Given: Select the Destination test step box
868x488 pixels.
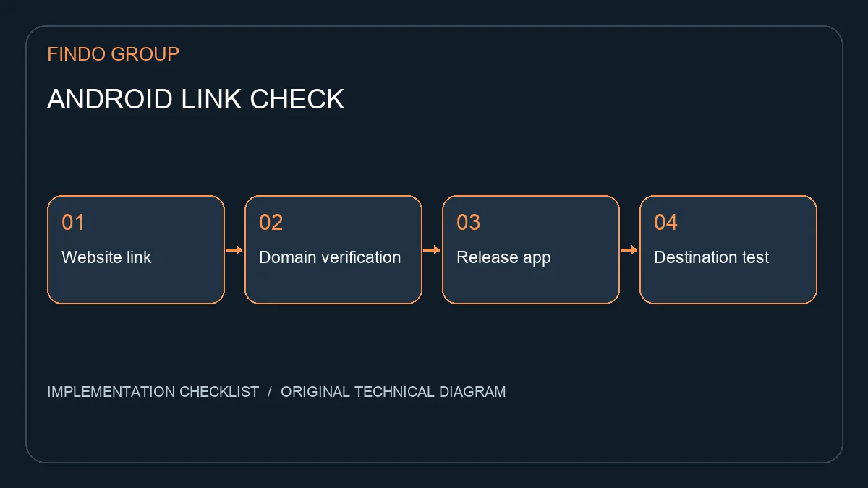Looking at the screenshot, I should pyautogui.click(x=728, y=249).
